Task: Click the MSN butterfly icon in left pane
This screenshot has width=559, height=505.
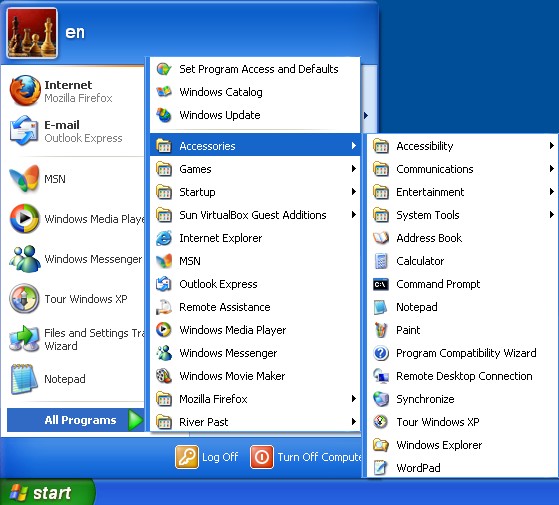Action: (x=24, y=178)
